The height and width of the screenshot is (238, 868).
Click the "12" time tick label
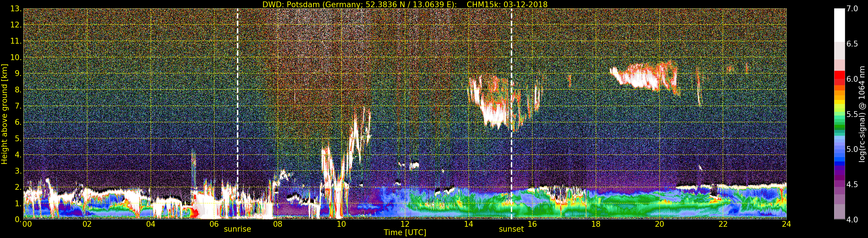pyautogui.click(x=405, y=224)
